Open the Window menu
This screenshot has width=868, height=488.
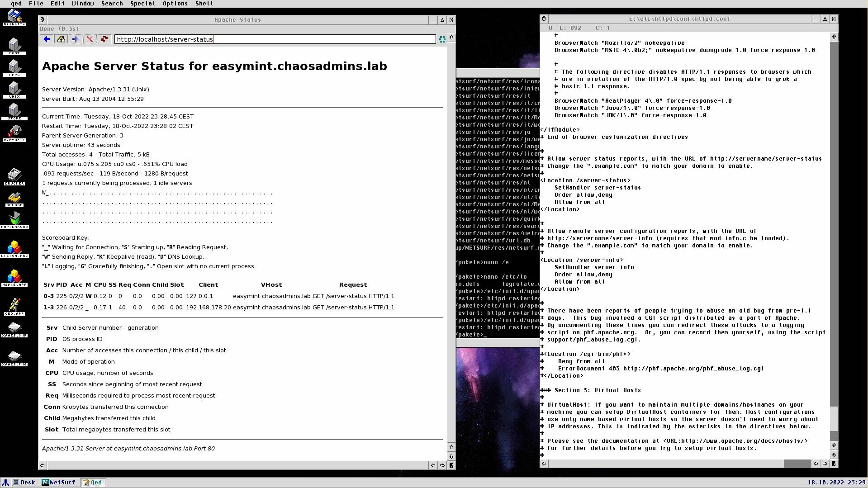click(83, 4)
